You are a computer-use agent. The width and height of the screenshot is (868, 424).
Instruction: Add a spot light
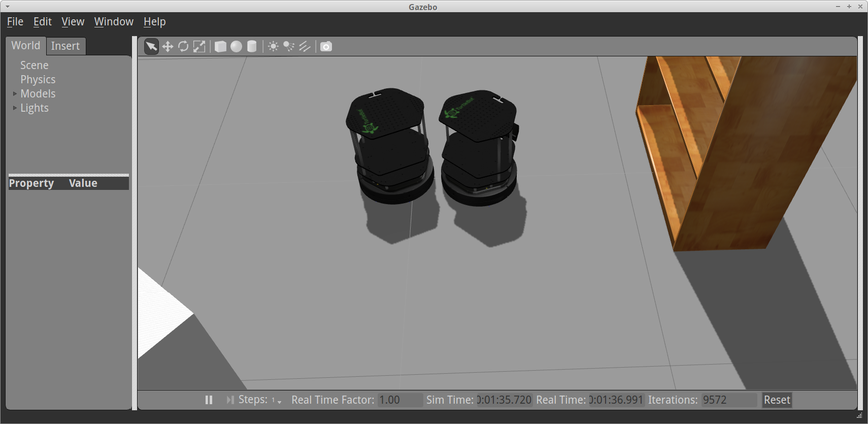pos(289,47)
